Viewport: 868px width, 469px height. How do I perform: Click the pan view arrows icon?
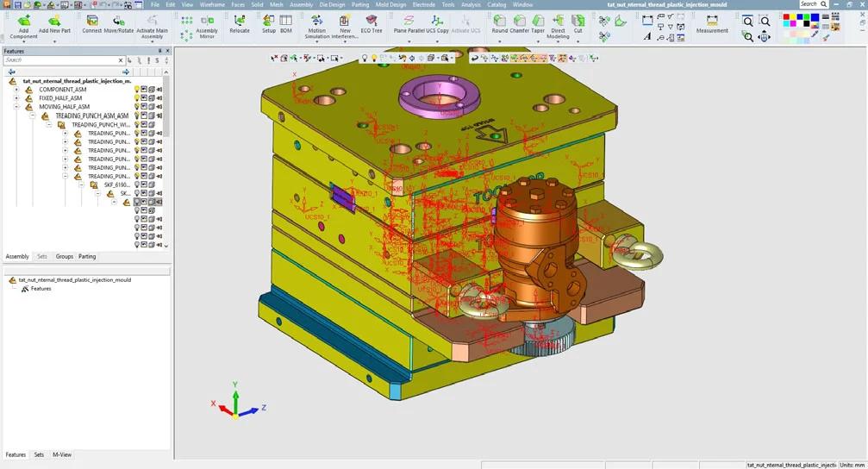(x=765, y=37)
